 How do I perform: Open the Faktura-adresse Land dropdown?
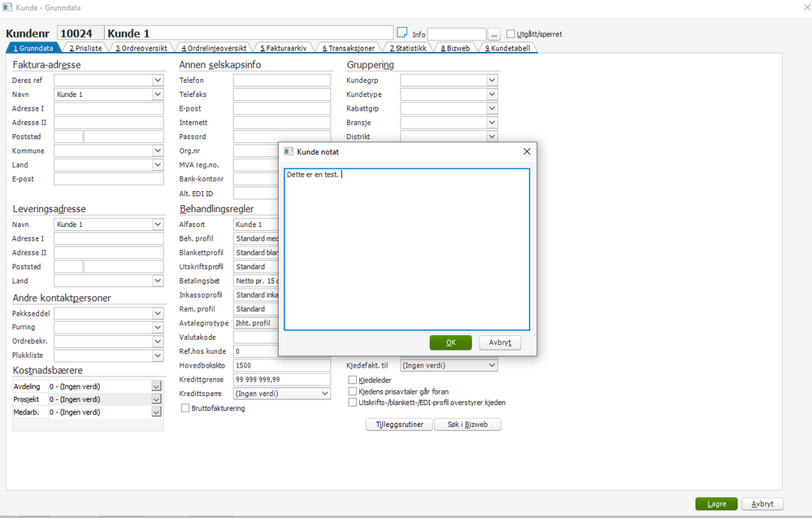point(158,165)
